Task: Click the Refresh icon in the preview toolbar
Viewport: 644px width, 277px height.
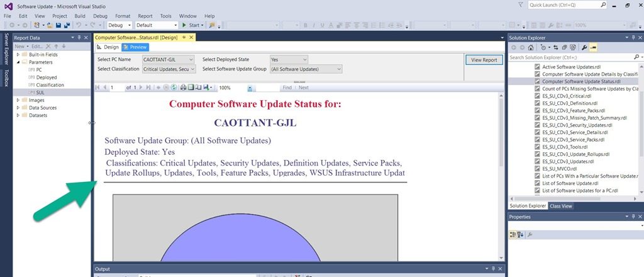Action: click(x=174, y=88)
